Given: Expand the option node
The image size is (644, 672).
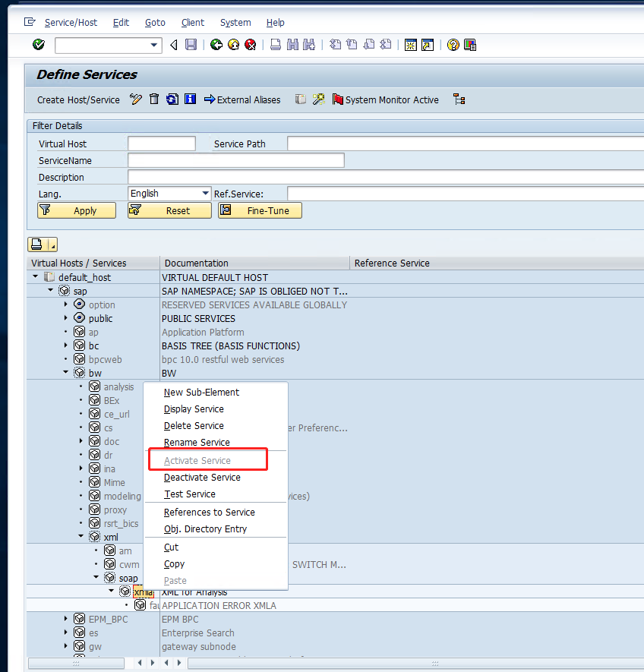Looking at the screenshot, I should pos(65,304).
